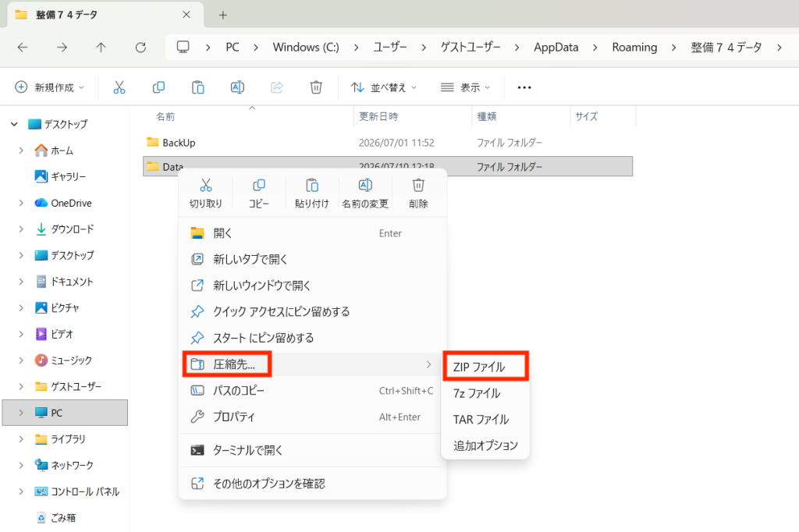Click ゲストユーザー in the address bar
Image resolution: width=799 pixels, height=532 pixels.
pyautogui.click(x=471, y=48)
